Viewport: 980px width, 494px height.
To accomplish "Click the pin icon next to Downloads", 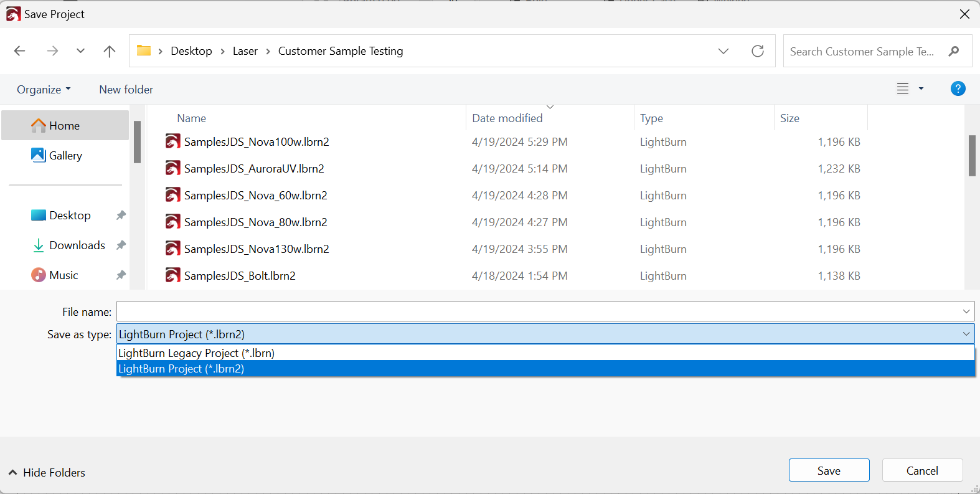I will pos(121,245).
